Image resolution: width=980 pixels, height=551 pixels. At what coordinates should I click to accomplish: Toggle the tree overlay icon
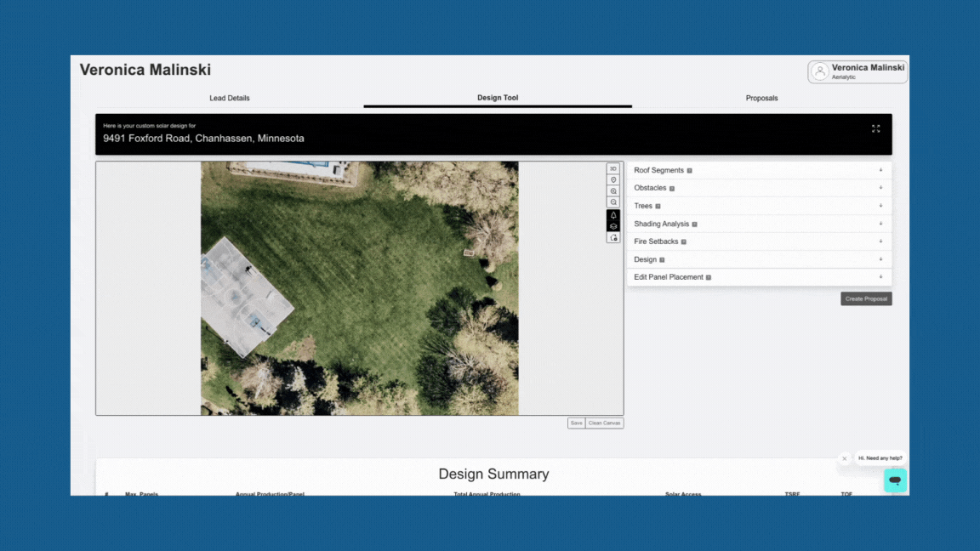pos(613,215)
